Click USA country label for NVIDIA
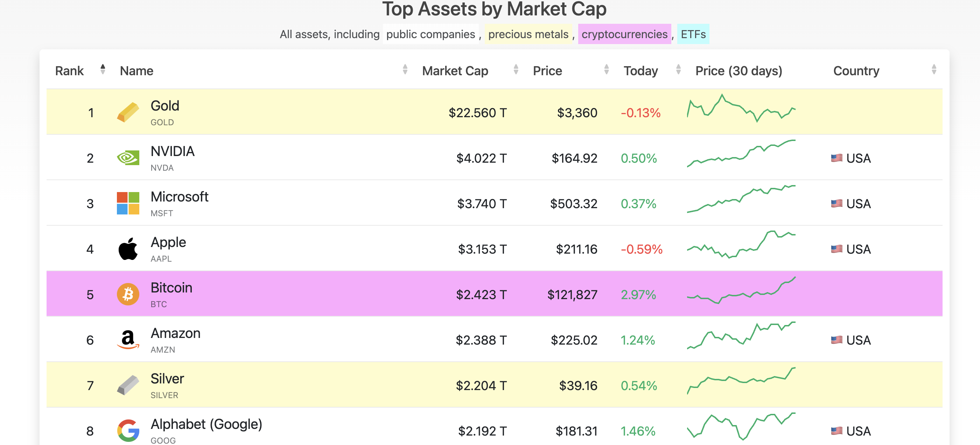980x445 pixels. [x=858, y=158]
